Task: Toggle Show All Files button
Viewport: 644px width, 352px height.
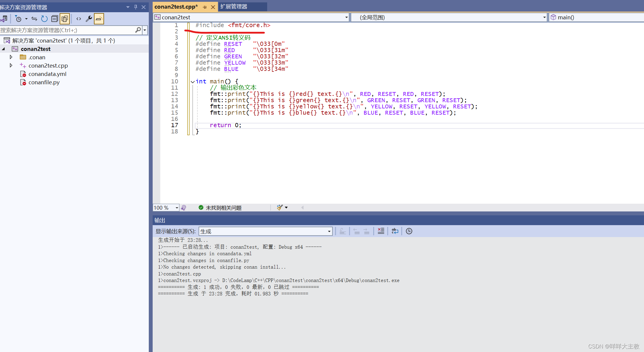Action: tap(65, 19)
